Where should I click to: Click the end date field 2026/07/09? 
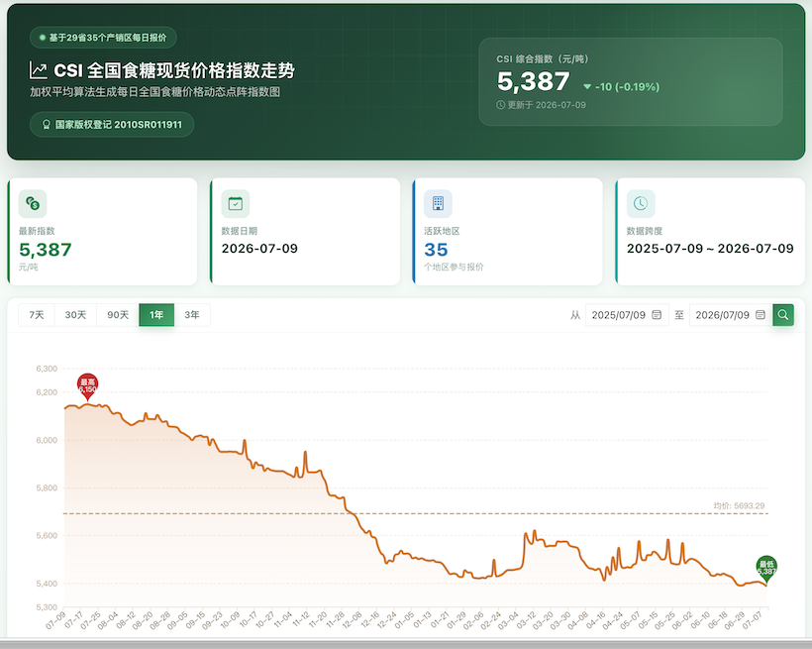tap(731, 315)
